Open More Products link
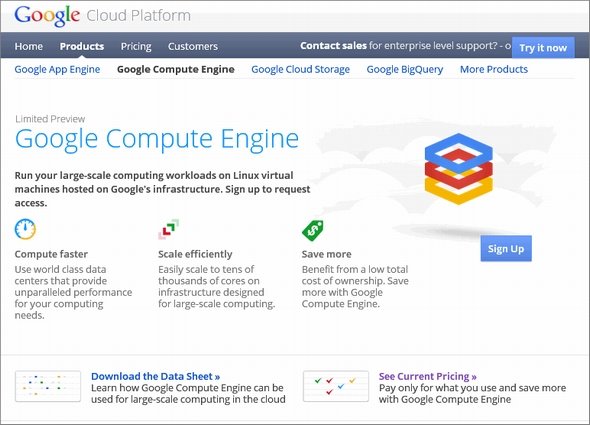Image resolution: width=590 pixels, height=425 pixels. tap(494, 69)
